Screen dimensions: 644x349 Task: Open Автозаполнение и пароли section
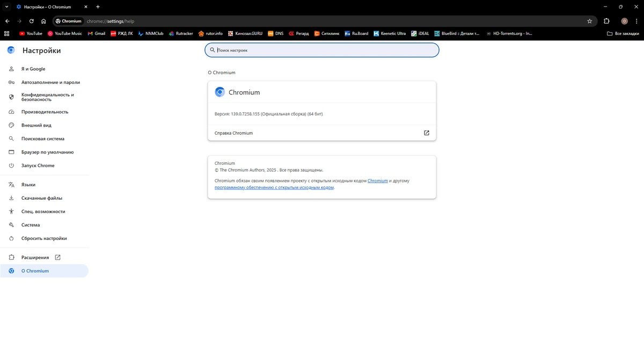[44, 82]
